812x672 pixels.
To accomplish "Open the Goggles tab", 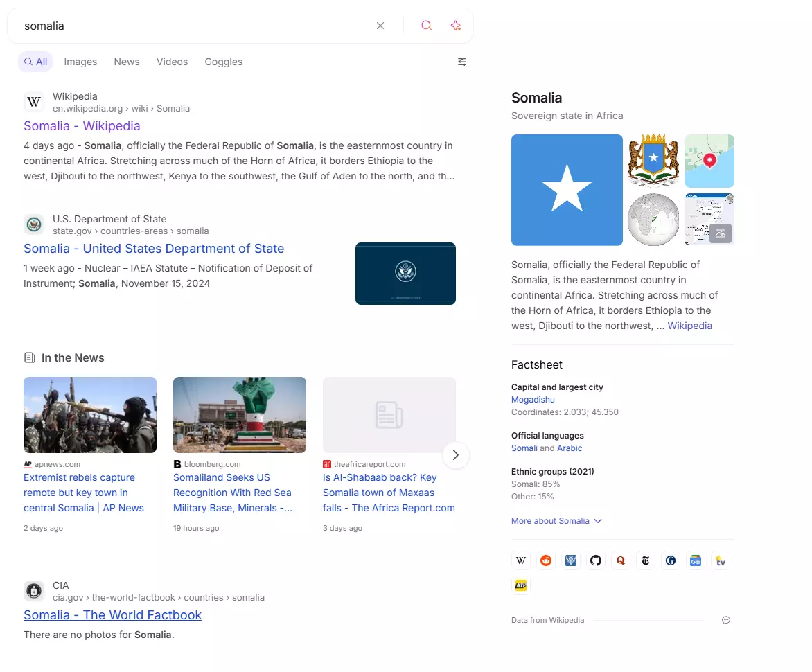I will click(223, 62).
